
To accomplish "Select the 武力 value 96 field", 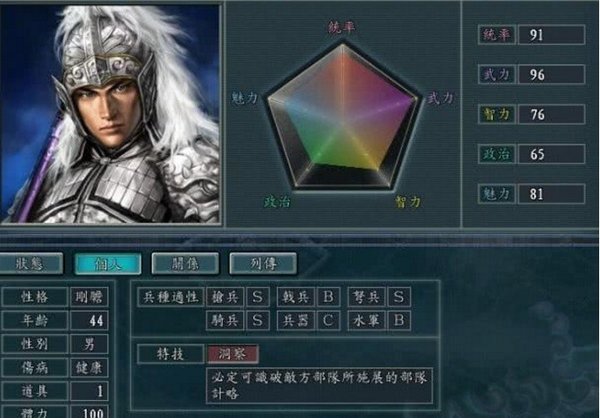I will [551, 75].
